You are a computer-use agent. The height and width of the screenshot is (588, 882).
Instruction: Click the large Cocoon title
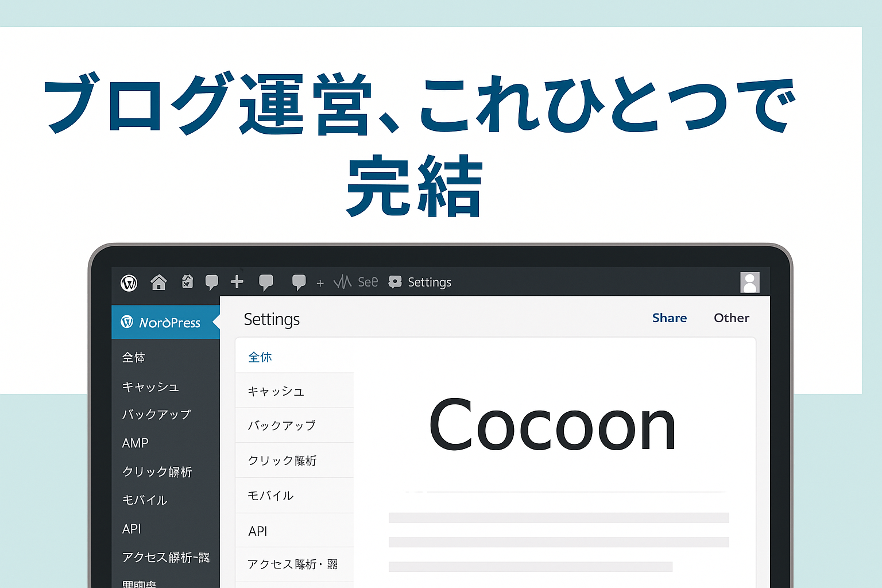point(552,425)
